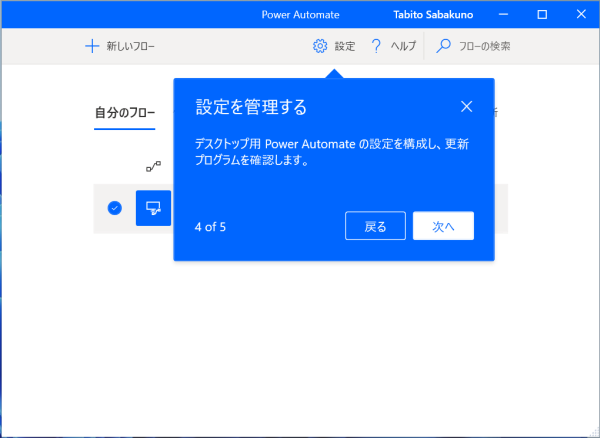Click the ヘルプ text label
Viewport: 600px width, 438px height.
point(403,47)
